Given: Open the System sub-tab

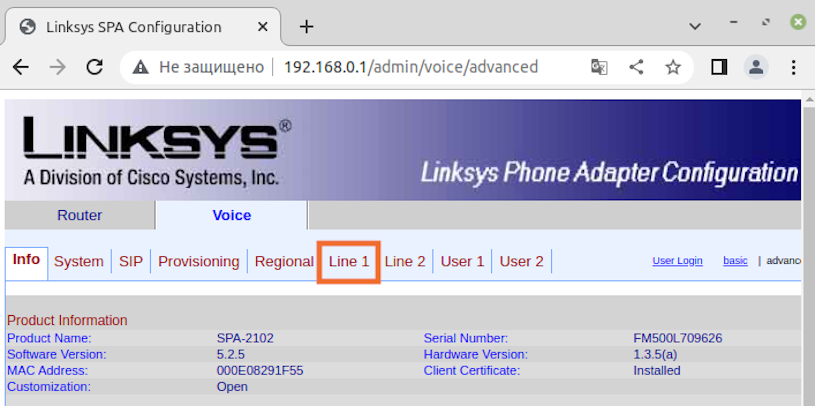Looking at the screenshot, I should pos(78,261).
